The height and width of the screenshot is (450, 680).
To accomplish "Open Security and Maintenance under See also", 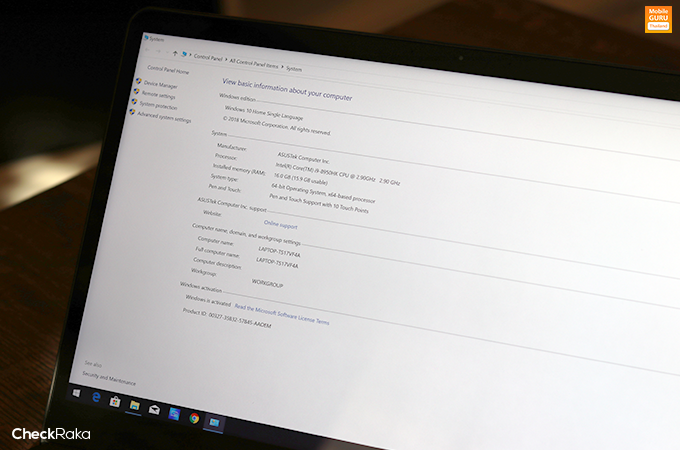I will pyautogui.click(x=110, y=381).
